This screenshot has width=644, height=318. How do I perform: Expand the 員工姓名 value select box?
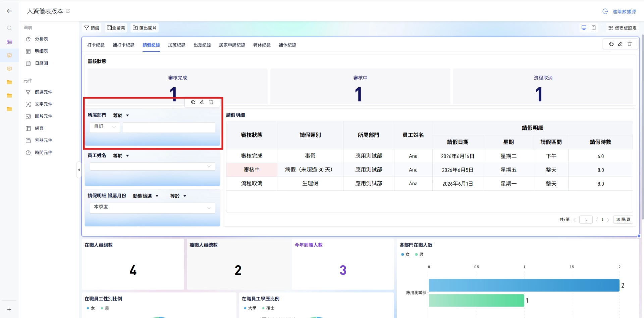pyautogui.click(x=152, y=167)
